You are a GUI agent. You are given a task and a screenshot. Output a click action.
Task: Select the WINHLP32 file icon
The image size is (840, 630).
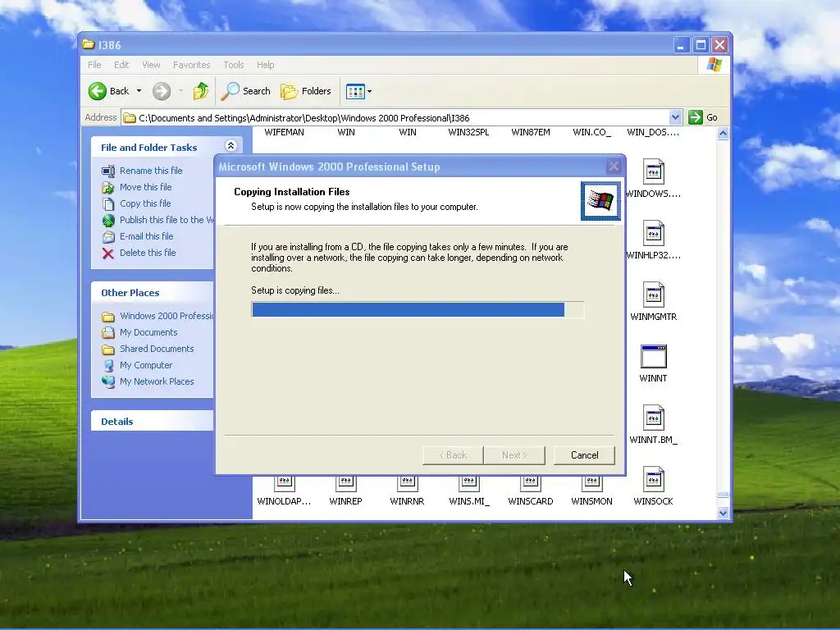[654, 233]
